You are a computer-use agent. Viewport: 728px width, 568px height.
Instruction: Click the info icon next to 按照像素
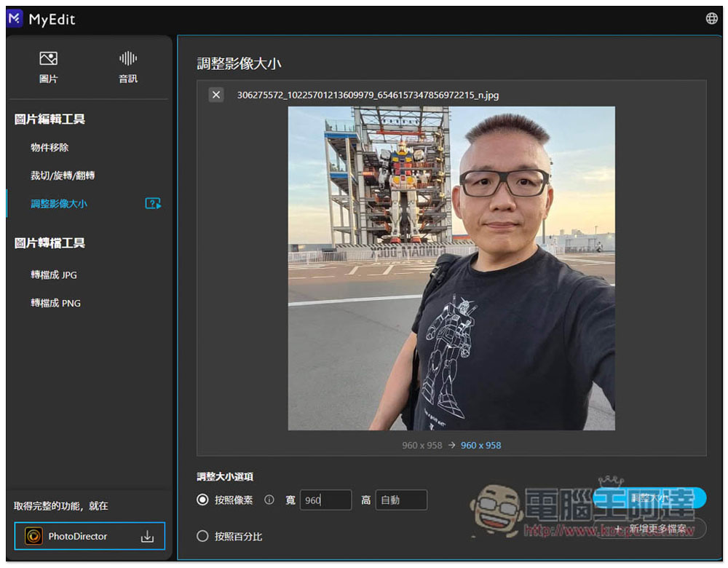pos(269,500)
